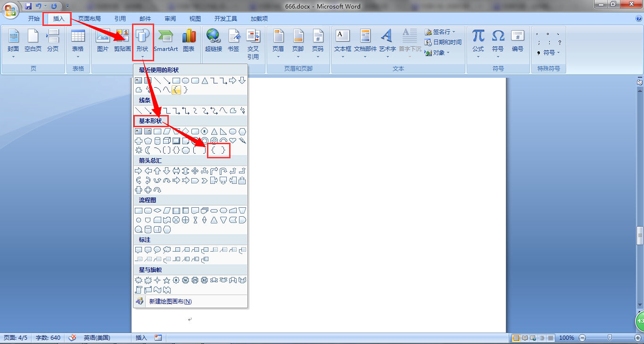Open the Header dropdown
Viewport: 644px width, 344px height.
pyautogui.click(x=278, y=43)
